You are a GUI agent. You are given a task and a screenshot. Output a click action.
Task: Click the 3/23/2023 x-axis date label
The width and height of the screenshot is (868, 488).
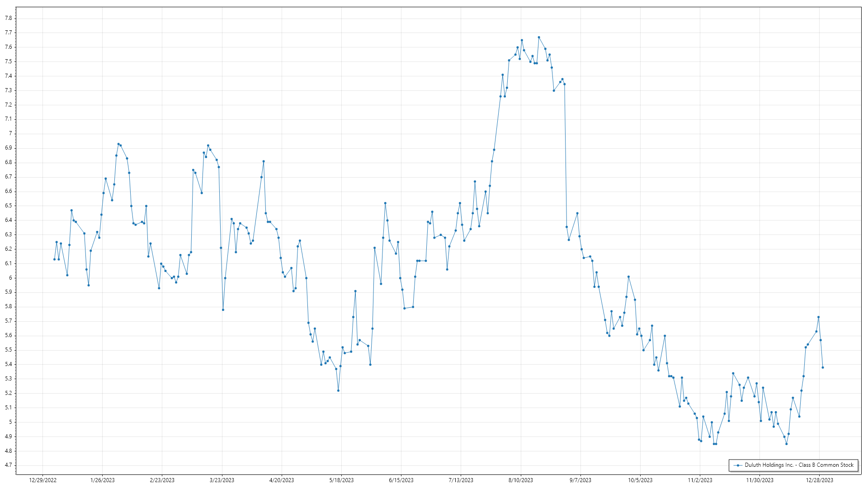pos(222,480)
